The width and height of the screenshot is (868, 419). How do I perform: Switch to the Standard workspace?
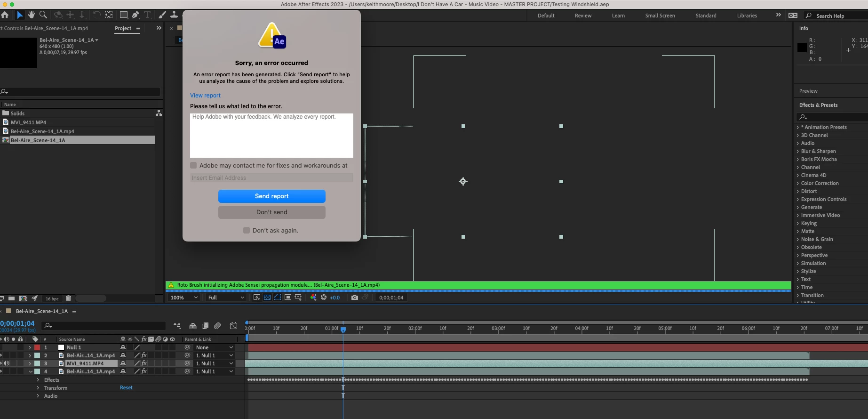[706, 16]
